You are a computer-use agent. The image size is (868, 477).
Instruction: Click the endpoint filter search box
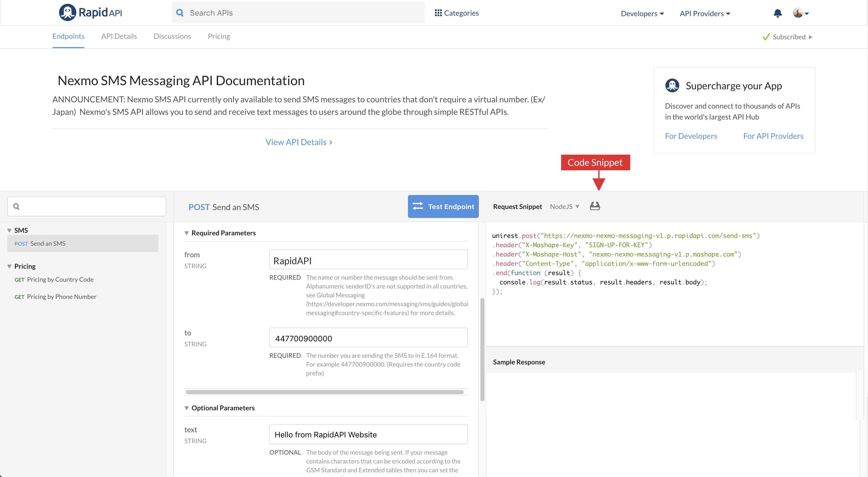tap(86, 206)
